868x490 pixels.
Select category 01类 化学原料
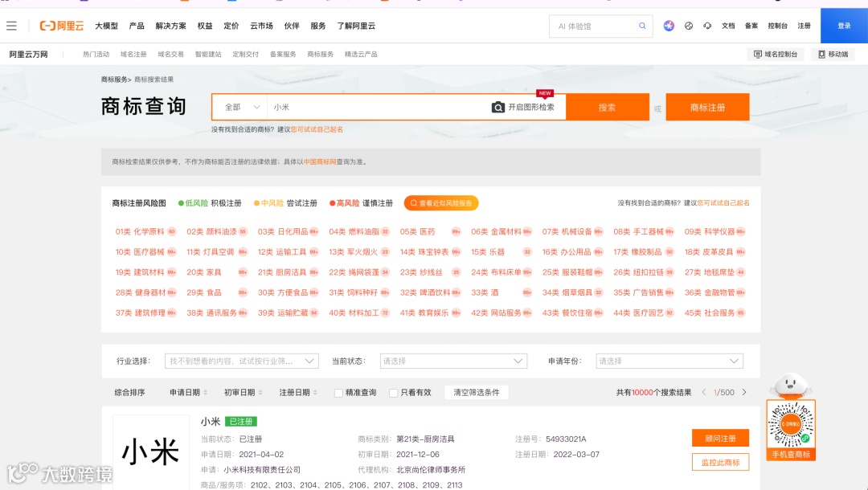click(x=145, y=231)
